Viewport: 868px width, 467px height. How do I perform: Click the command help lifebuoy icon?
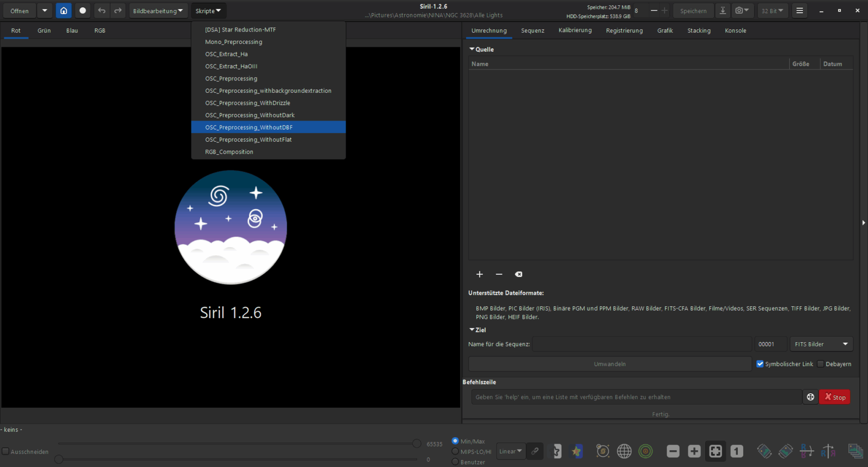click(x=810, y=397)
